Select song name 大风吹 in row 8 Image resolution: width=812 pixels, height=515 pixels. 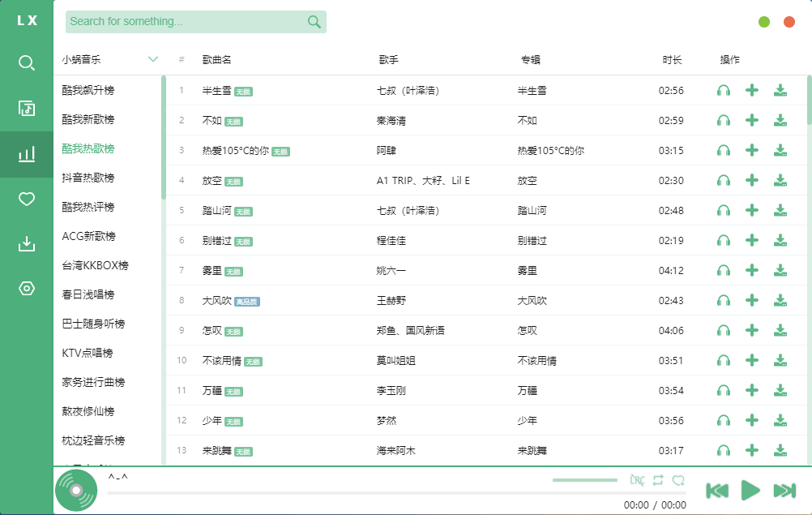click(x=216, y=301)
